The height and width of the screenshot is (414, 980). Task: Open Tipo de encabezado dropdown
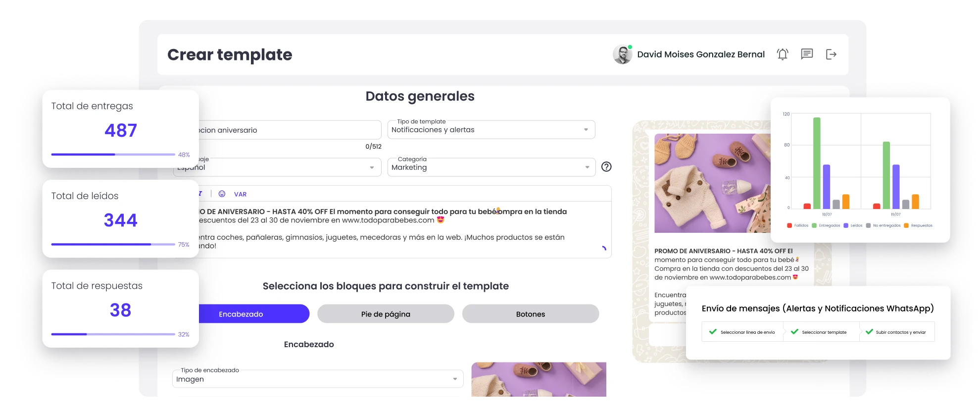pyautogui.click(x=318, y=379)
